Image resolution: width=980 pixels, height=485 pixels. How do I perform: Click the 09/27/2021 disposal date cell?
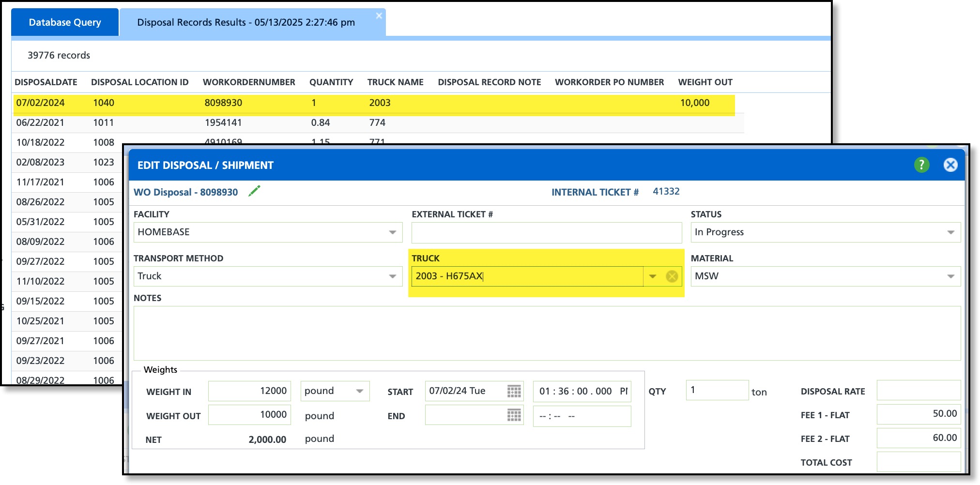(x=40, y=341)
